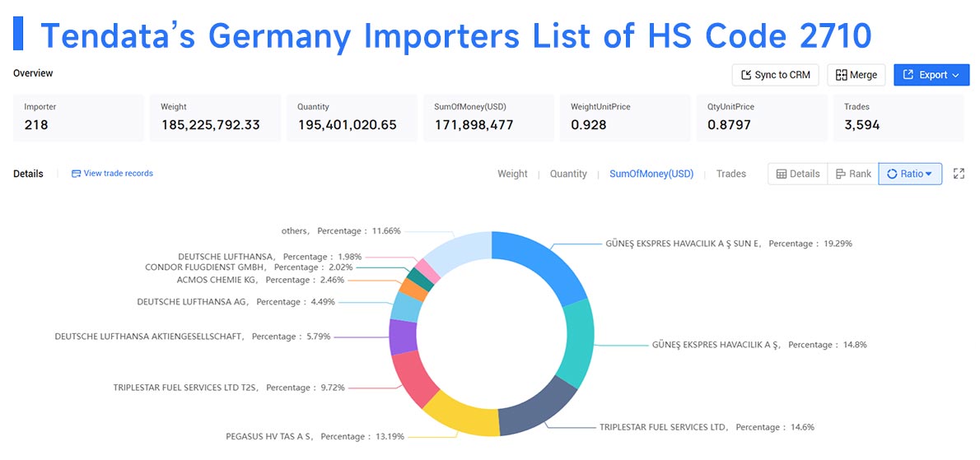Switch to the Trades metric tab

(731, 174)
